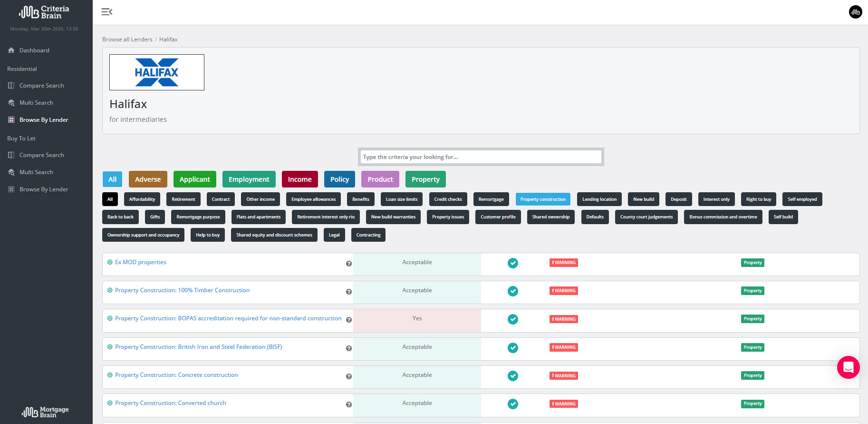This screenshot has height=424, width=868.
Task: Click the check mark on Ex MOD properties row
Action: pyautogui.click(x=512, y=263)
